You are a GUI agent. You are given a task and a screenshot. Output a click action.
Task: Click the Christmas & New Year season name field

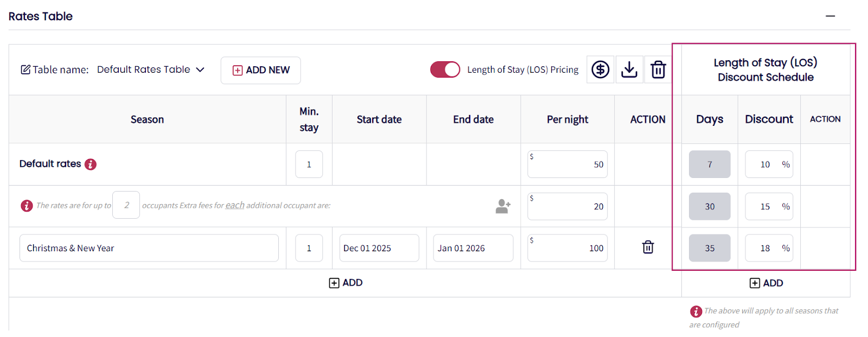149,248
